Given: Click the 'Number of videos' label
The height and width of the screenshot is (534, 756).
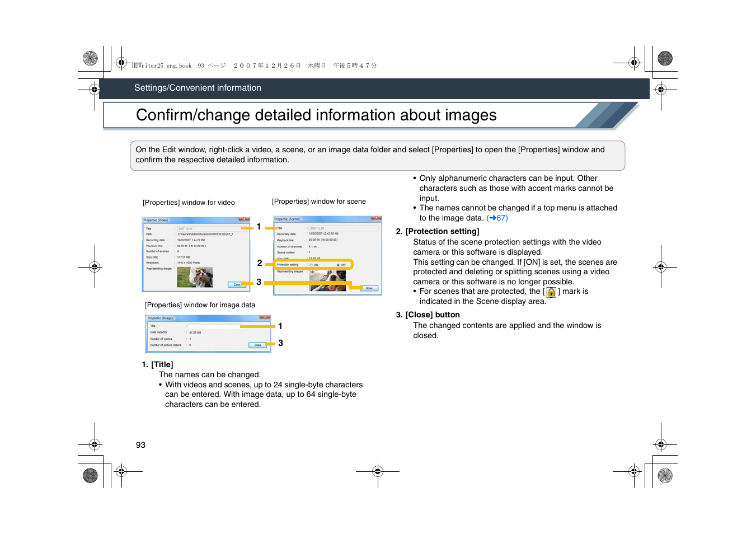Looking at the screenshot, I should [161, 339].
